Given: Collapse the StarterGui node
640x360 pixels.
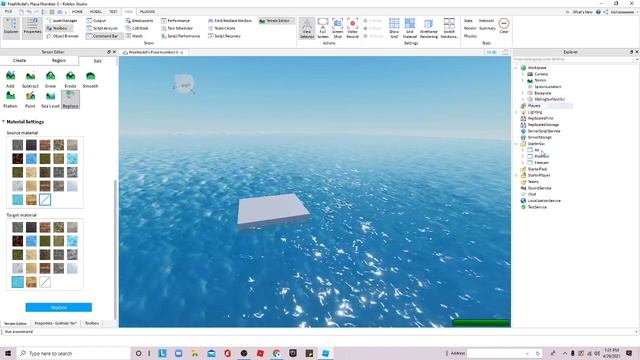Looking at the screenshot, I should click(x=516, y=144).
